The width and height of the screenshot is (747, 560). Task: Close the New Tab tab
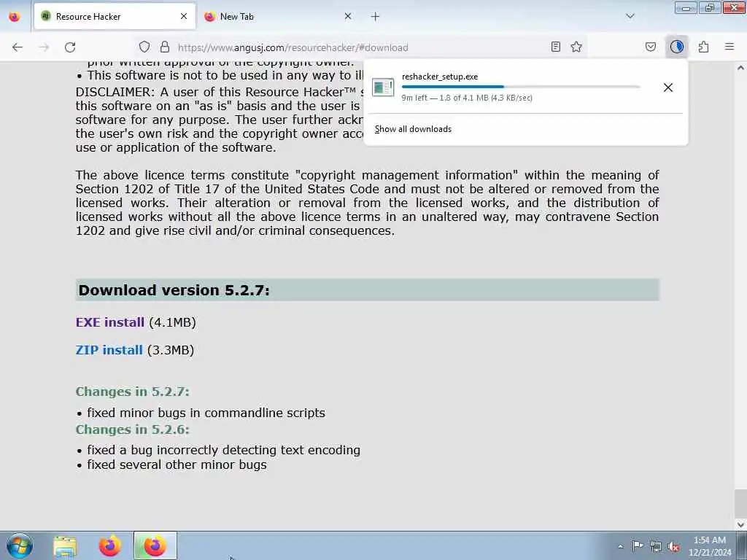348,16
